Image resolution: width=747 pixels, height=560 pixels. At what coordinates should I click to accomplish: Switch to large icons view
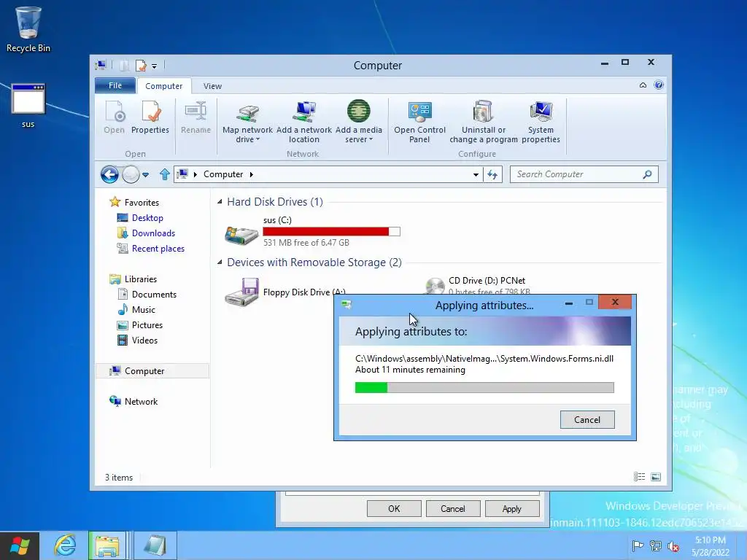656,477
